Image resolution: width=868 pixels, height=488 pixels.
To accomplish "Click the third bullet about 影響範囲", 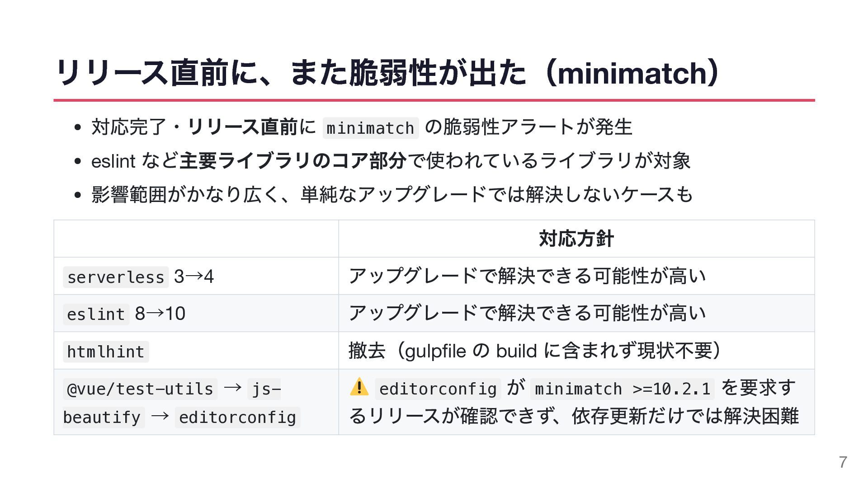I will [x=392, y=194].
